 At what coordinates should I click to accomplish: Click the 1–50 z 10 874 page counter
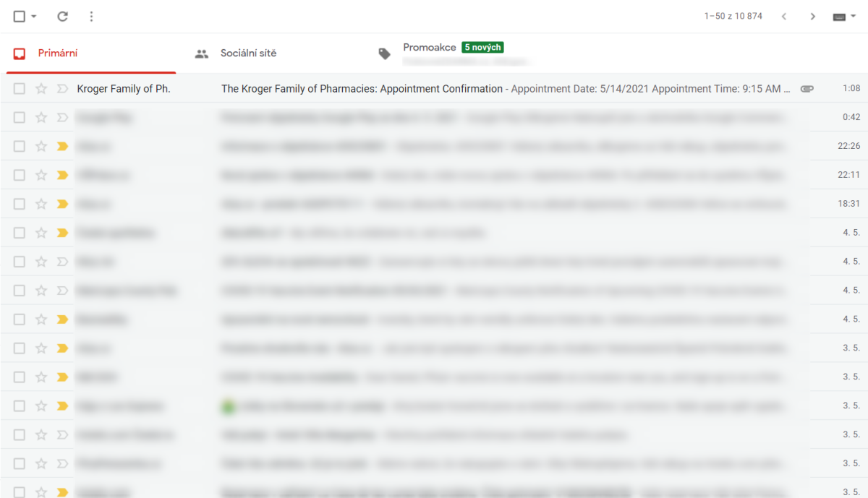[733, 16]
